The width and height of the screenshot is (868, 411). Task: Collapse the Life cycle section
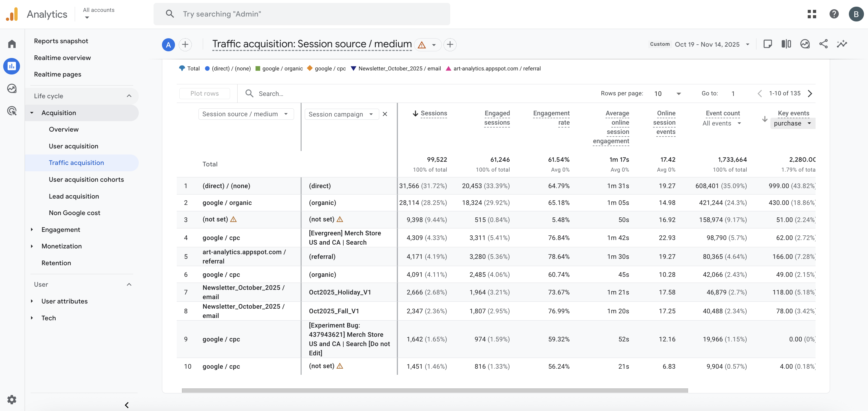[129, 96]
